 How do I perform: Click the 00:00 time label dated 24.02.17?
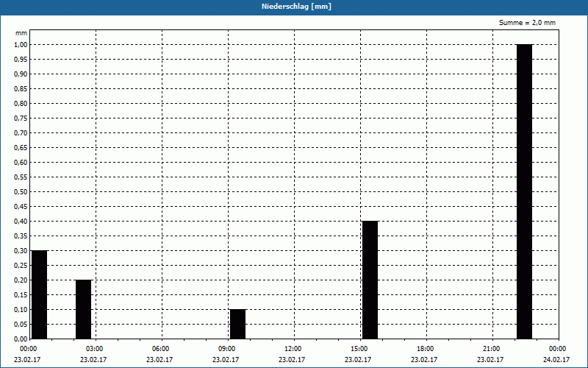557,349
